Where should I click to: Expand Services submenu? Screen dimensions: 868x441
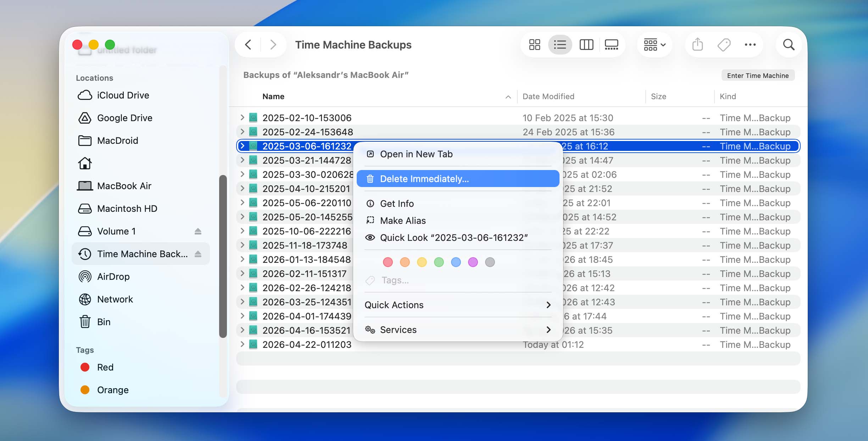pos(458,330)
